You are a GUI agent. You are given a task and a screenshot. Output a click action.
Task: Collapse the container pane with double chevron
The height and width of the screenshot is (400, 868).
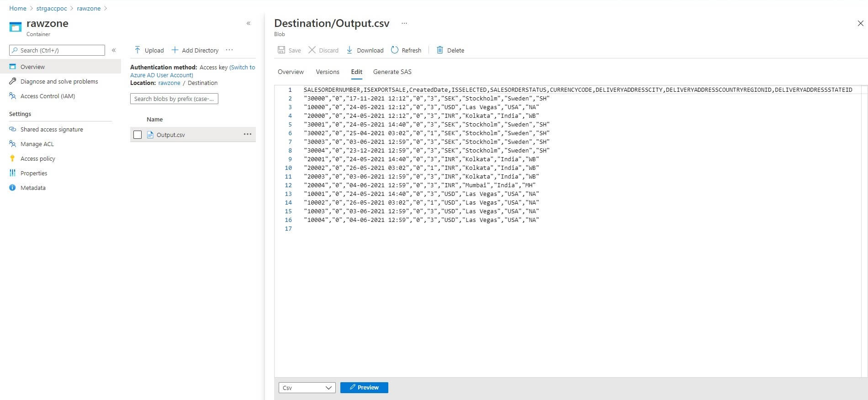(249, 23)
